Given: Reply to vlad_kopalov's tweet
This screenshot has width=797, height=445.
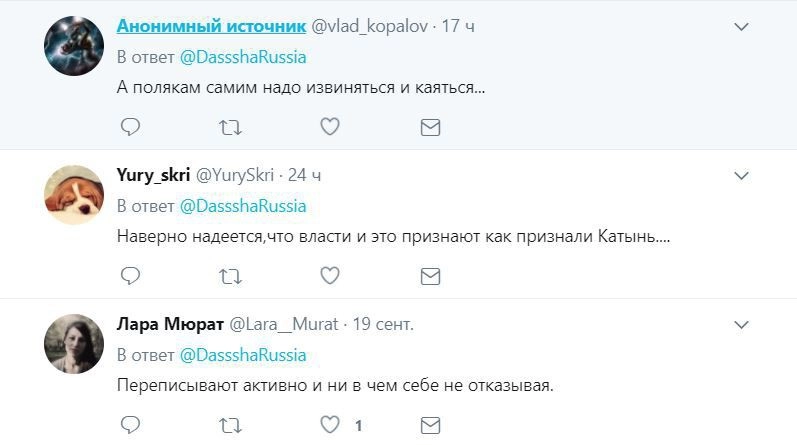Looking at the screenshot, I should click(x=130, y=127).
